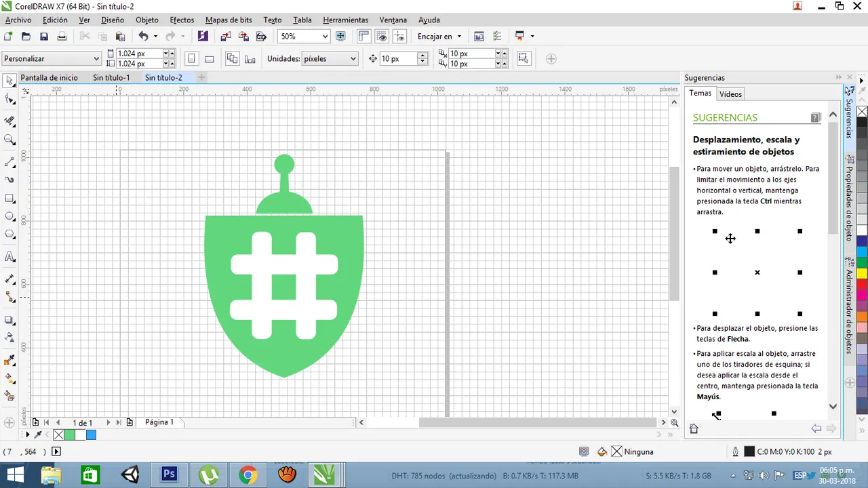Toggle show rulers button
868x488 pixels.
[364, 37]
